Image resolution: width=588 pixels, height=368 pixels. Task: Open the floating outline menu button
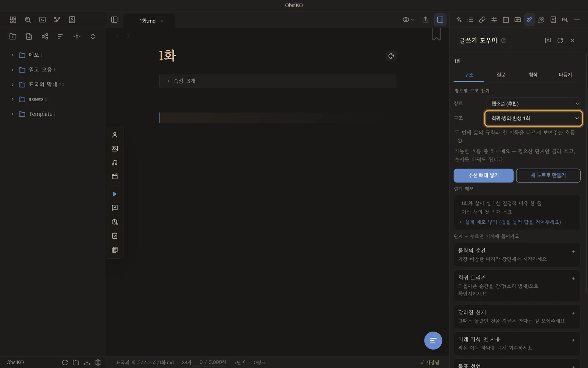click(x=433, y=340)
